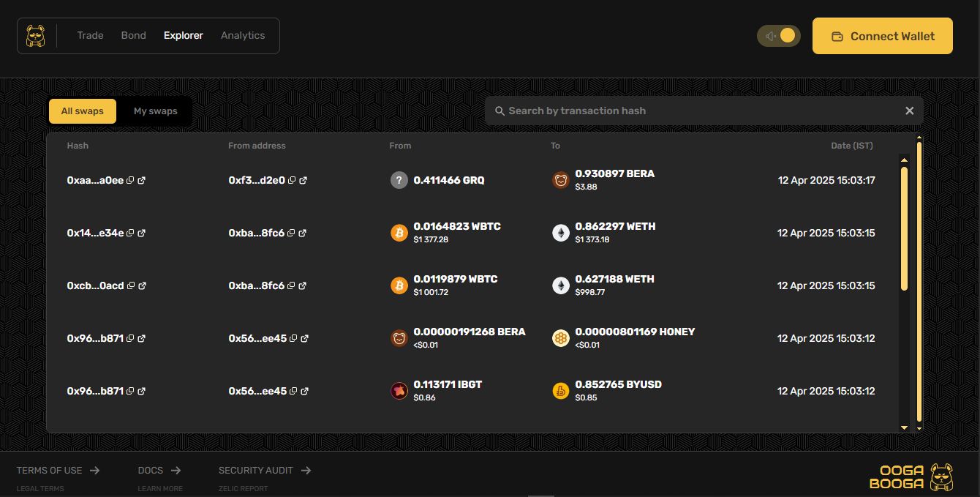
Task: Open address 0x56...ee45 link in BERA-to-HONEY row
Action: point(305,339)
